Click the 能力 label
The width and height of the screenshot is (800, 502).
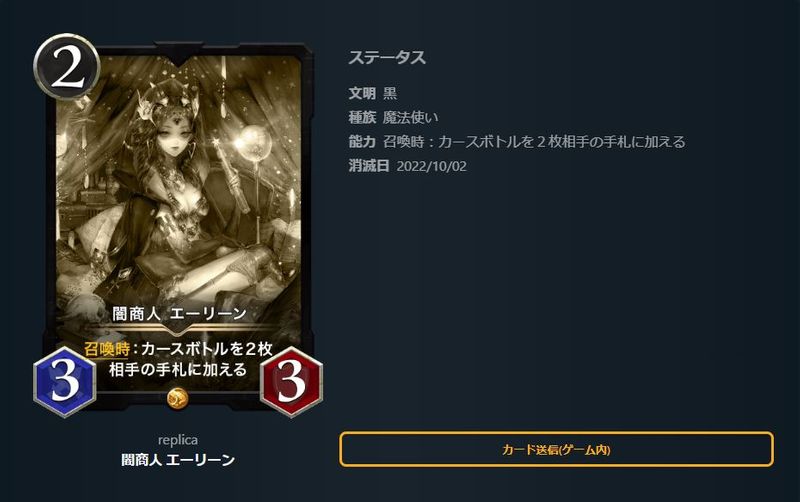362,142
